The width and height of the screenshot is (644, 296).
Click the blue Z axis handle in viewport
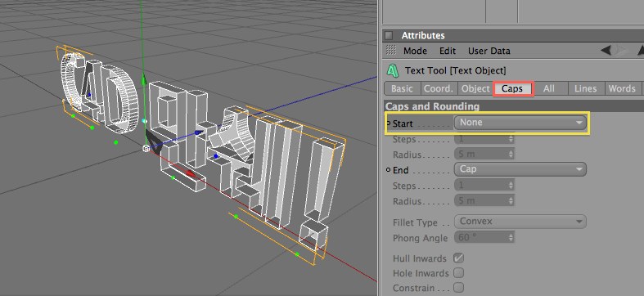pos(198,132)
